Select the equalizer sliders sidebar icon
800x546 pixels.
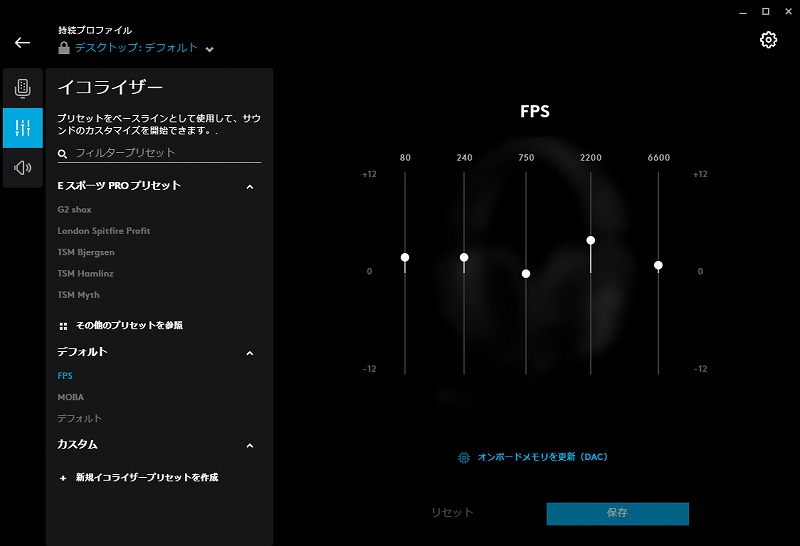[22, 128]
